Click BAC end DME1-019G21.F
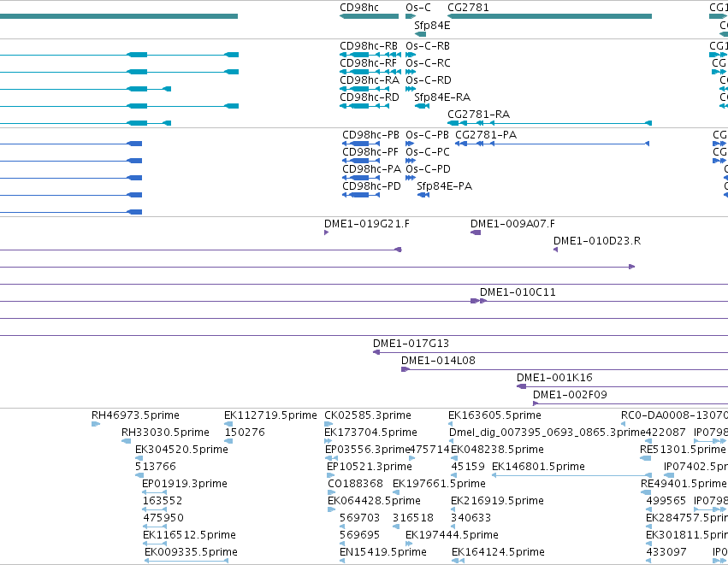Viewport: 728px width, 565px height. pyautogui.click(x=367, y=224)
